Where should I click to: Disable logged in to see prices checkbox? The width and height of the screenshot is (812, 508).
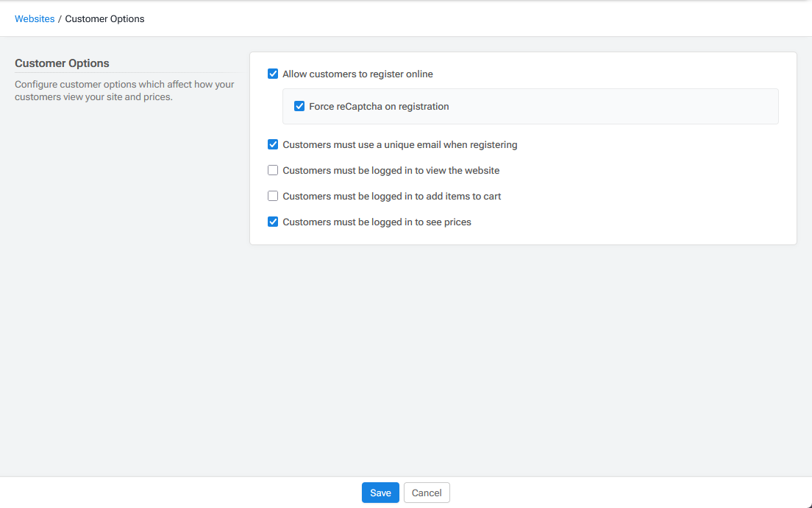[x=272, y=222]
